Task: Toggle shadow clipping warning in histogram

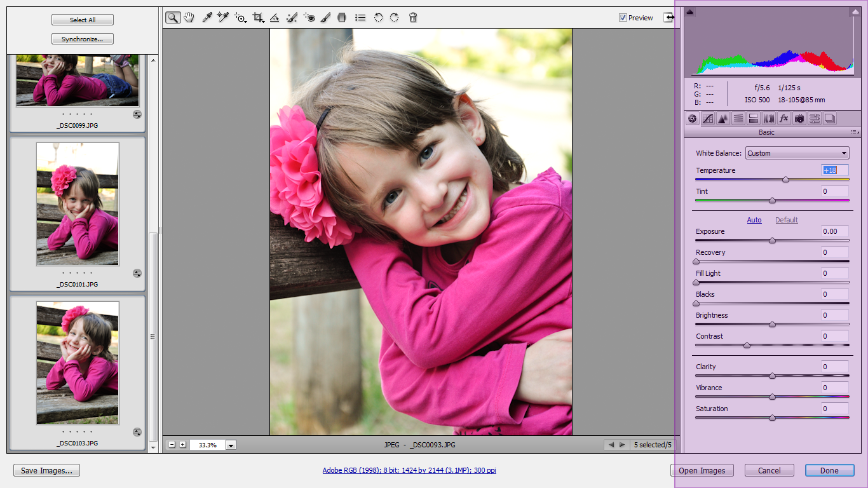Action: click(690, 12)
